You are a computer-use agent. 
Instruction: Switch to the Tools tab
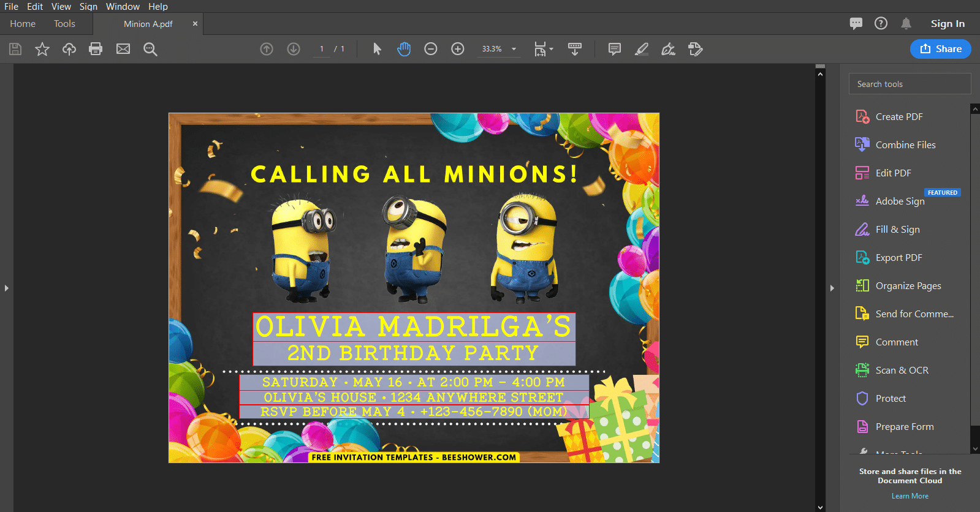[64, 24]
